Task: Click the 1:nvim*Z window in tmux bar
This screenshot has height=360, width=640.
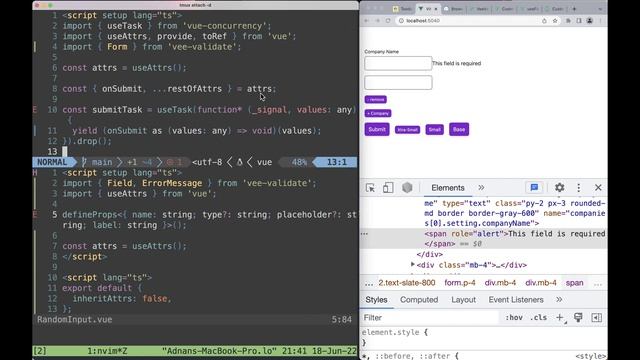Action: pos(107,351)
